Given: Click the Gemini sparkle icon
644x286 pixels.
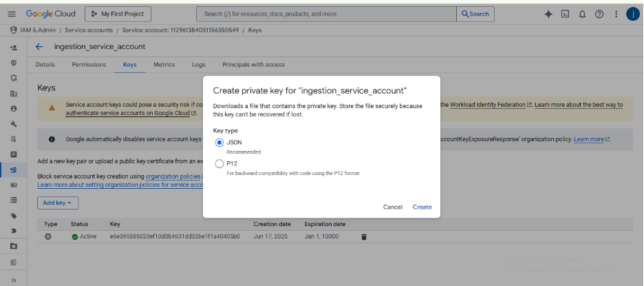Looking at the screenshot, I should 548,14.
